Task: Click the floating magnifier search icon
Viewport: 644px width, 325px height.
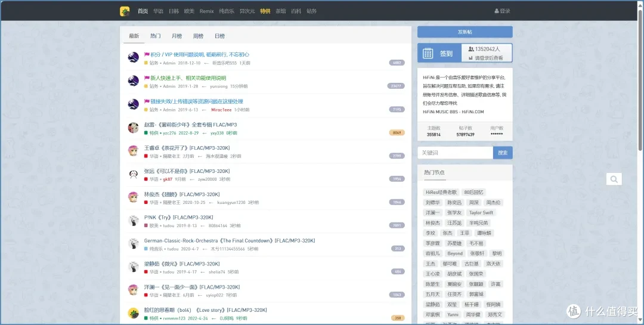Action: [614, 179]
